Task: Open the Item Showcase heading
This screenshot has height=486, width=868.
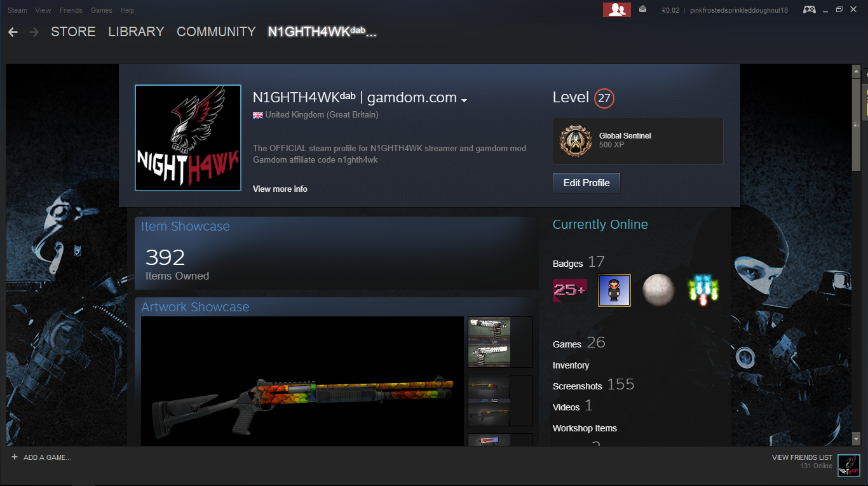Action: tap(186, 226)
